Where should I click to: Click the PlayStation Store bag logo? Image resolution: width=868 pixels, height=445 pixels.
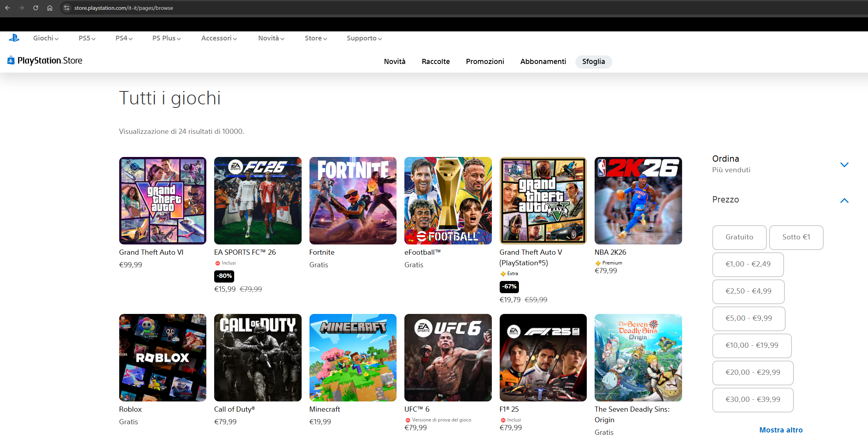pyautogui.click(x=11, y=60)
